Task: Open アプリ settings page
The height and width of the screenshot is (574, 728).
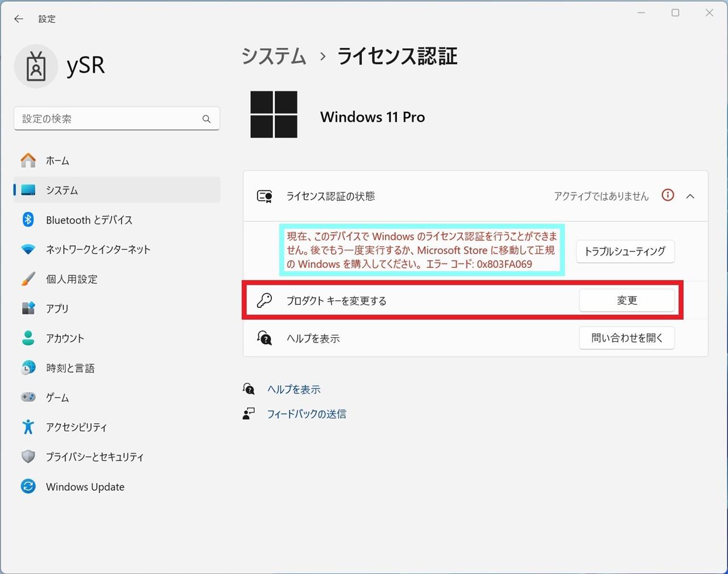Action: coord(117,308)
